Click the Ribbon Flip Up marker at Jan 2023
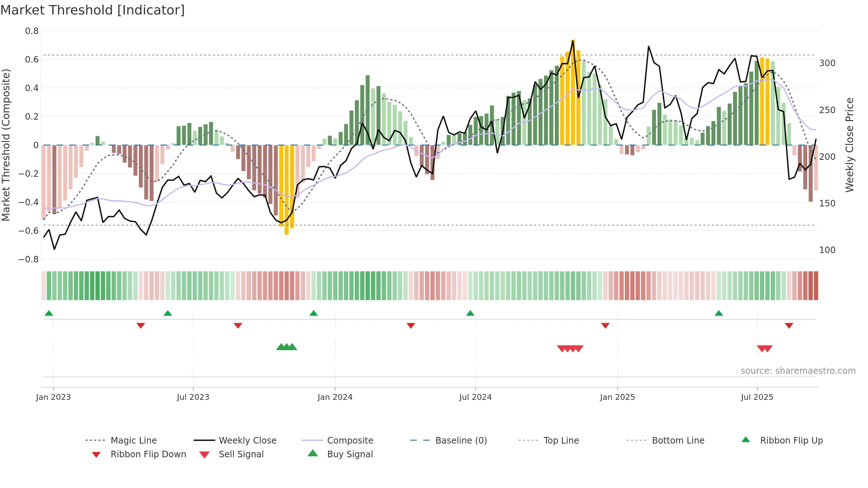The width and height of the screenshot is (868, 488). click(x=49, y=313)
